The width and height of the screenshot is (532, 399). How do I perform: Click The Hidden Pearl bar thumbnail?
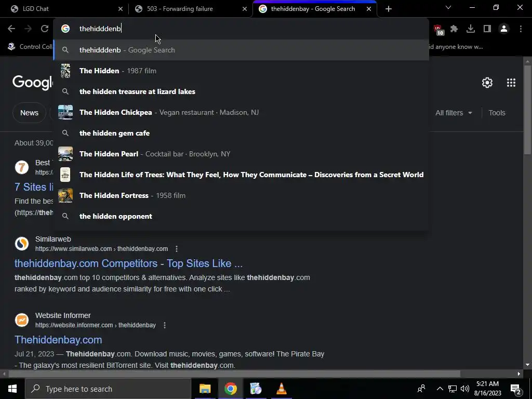pos(65,154)
